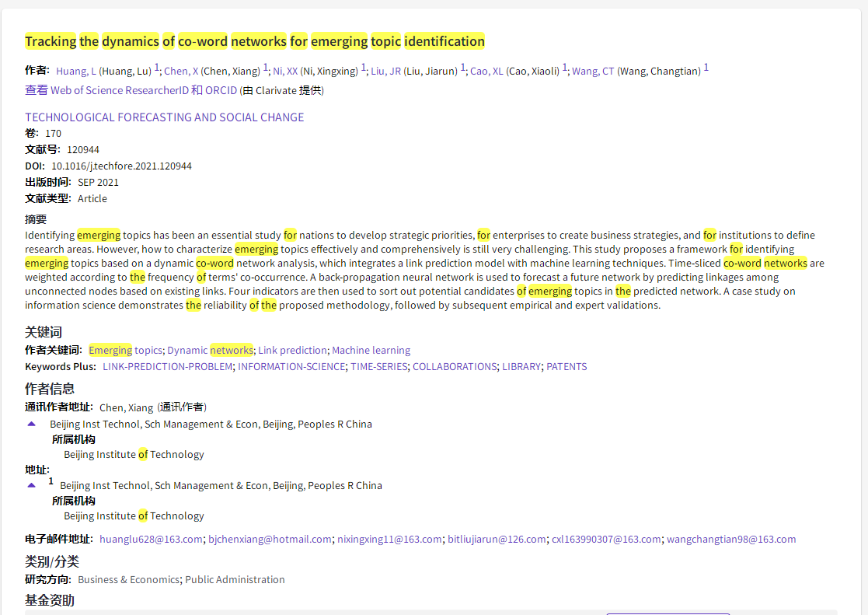The height and width of the screenshot is (615, 868).
Task: Open the PATENTS Keywords Plus link
Action: tap(566, 366)
